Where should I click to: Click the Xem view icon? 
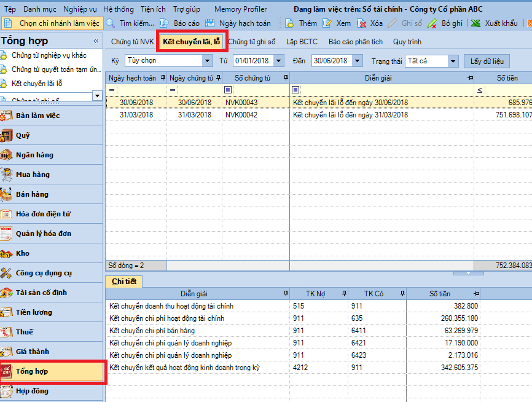(x=327, y=23)
